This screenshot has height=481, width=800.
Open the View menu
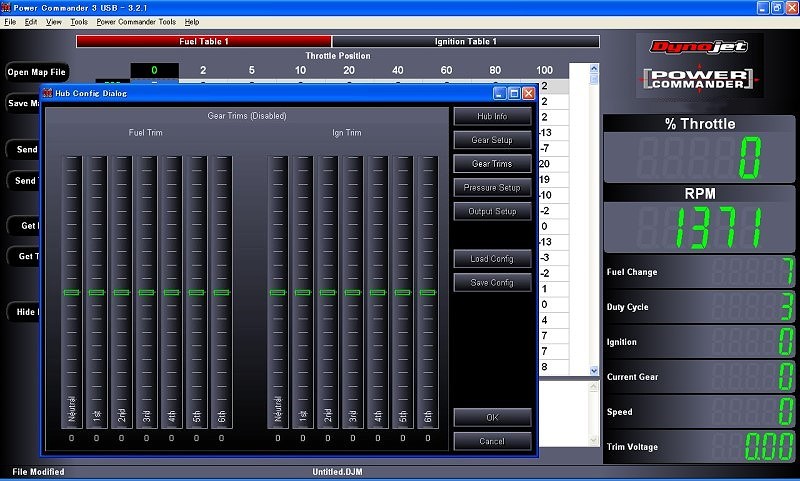click(54, 22)
